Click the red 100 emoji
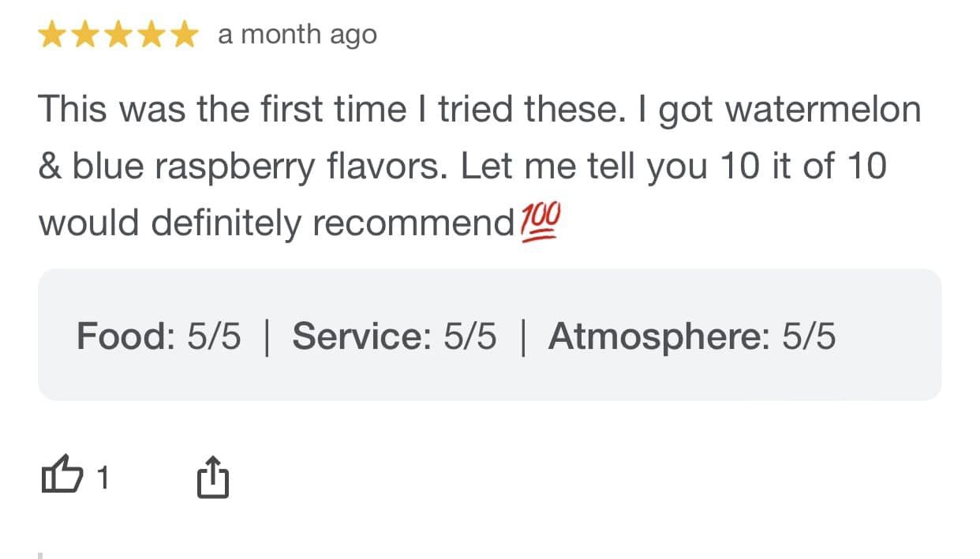 coord(540,221)
